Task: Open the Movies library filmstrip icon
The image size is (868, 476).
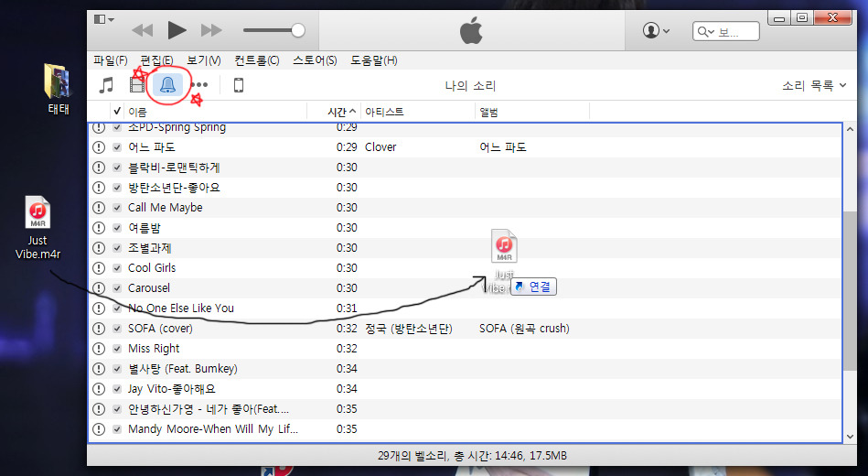Action: coord(136,85)
